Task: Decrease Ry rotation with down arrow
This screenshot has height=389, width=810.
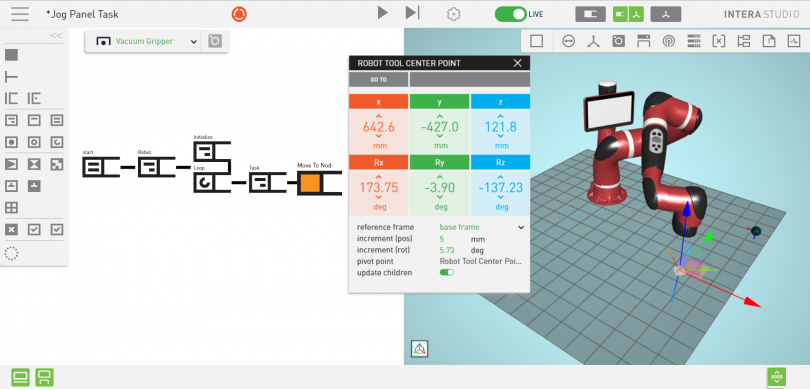Action: (x=440, y=197)
